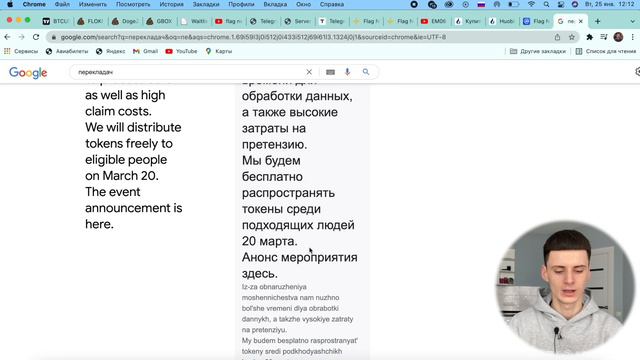Viewport: 640px width, 360px height.
Task: Open the Авиабилеты bookmark
Action: tap(67, 51)
